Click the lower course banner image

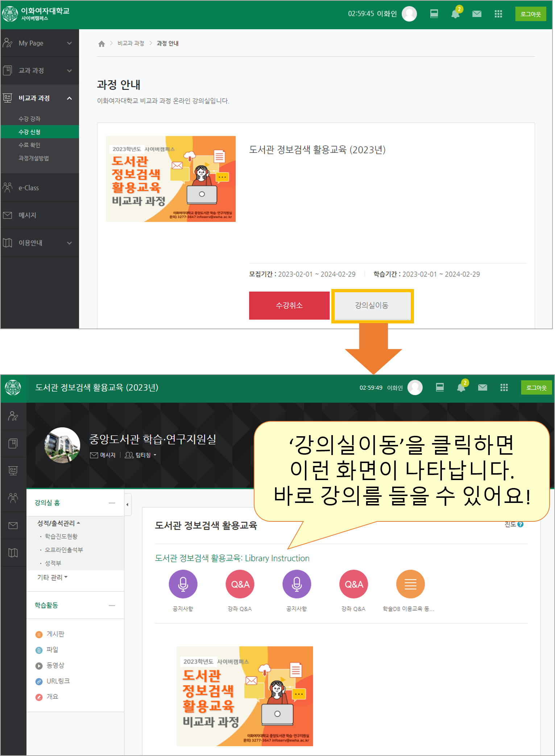click(x=245, y=696)
